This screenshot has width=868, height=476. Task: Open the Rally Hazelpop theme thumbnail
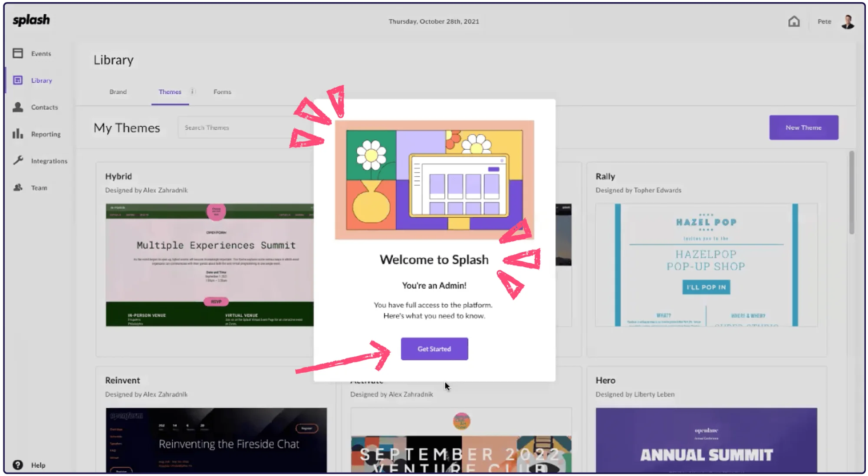[x=706, y=265]
